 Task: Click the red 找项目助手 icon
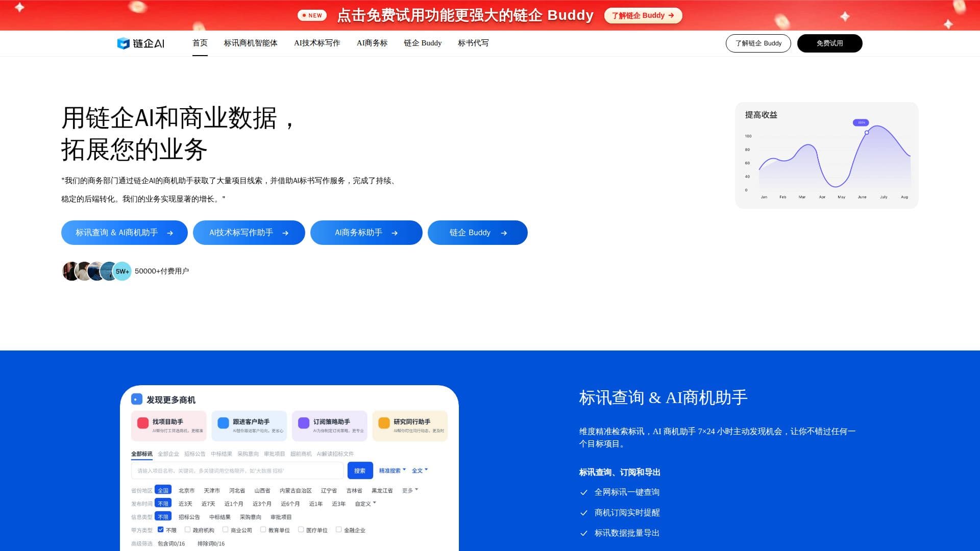[x=143, y=423]
